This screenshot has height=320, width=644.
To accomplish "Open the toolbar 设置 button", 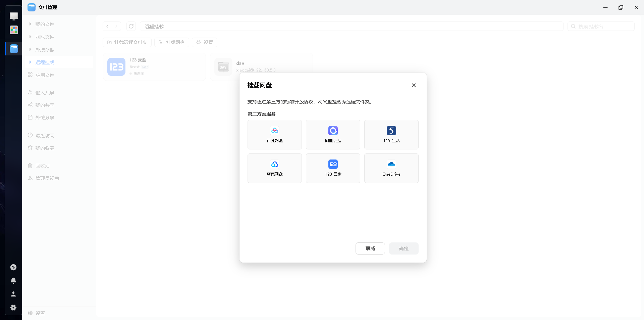I will (205, 42).
